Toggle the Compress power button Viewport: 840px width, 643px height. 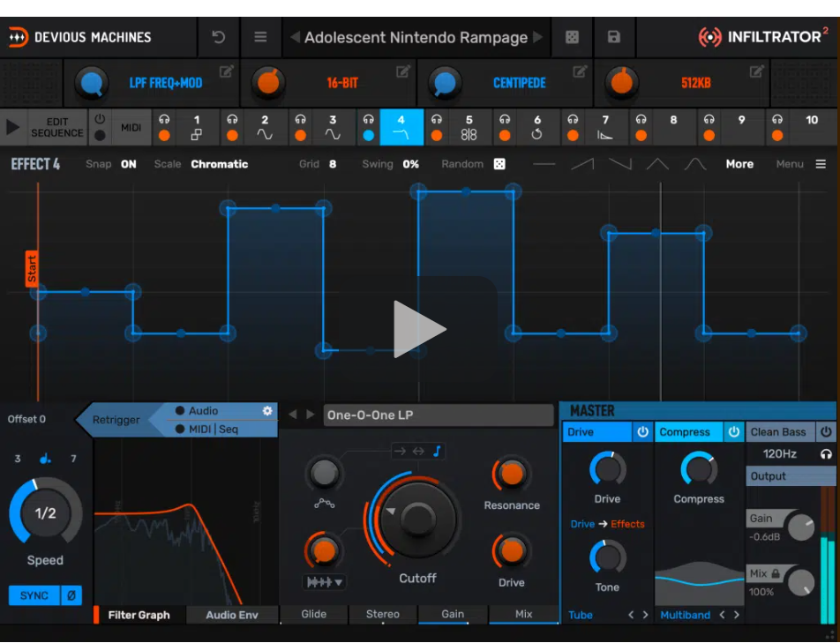[x=733, y=432]
